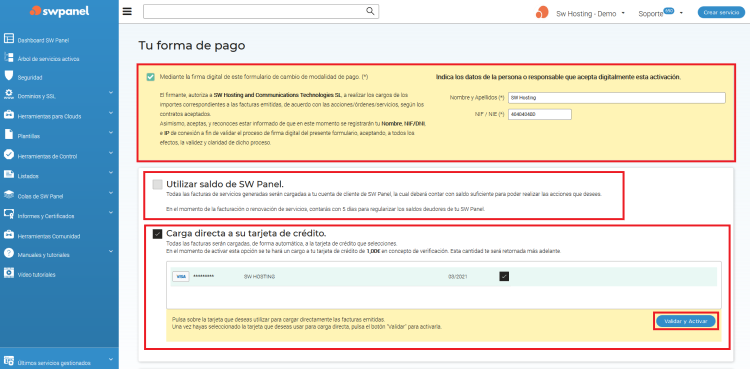
Task: Click the Nombre y Apellidos field
Action: point(617,98)
